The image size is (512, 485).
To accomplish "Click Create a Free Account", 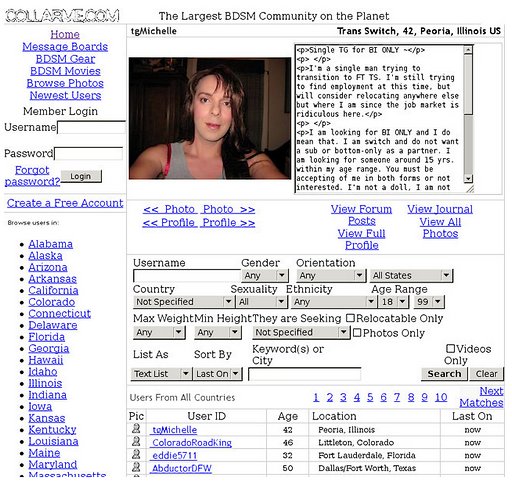I will 65,203.
